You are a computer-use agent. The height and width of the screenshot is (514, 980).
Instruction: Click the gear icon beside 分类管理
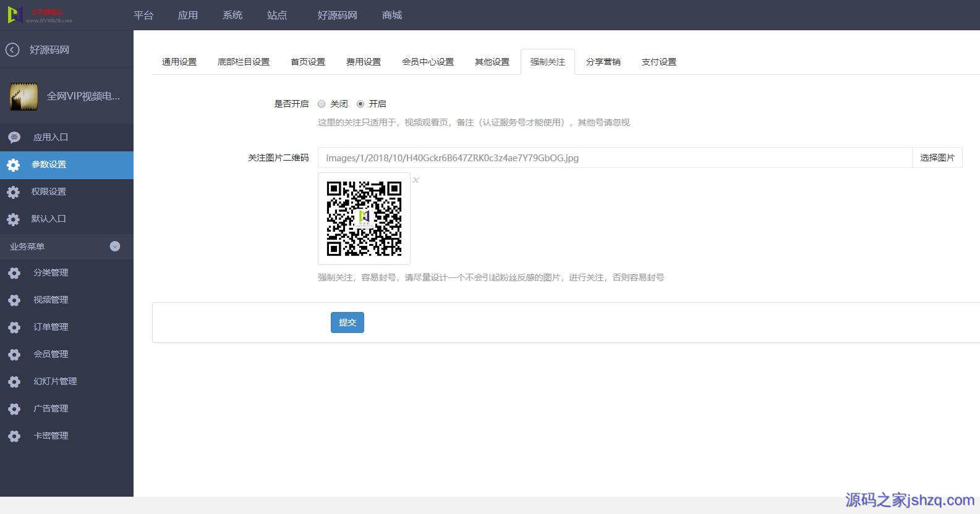click(14, 273)
